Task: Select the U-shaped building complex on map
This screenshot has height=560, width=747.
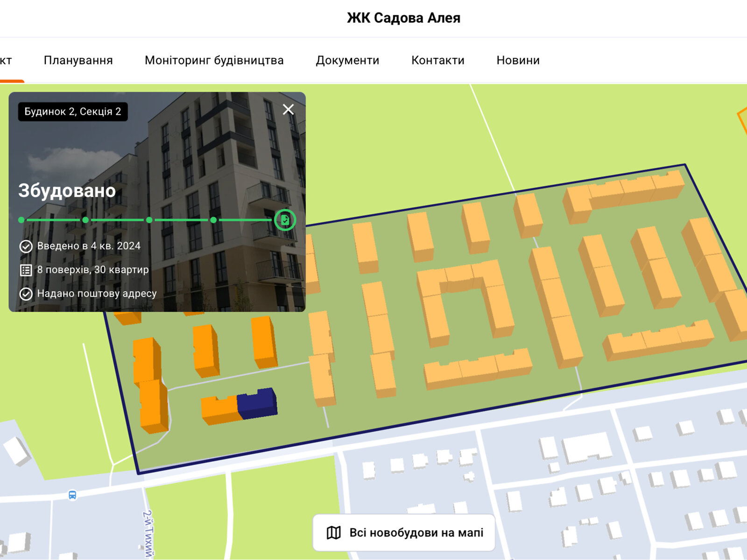Action: tap(465, 299)
